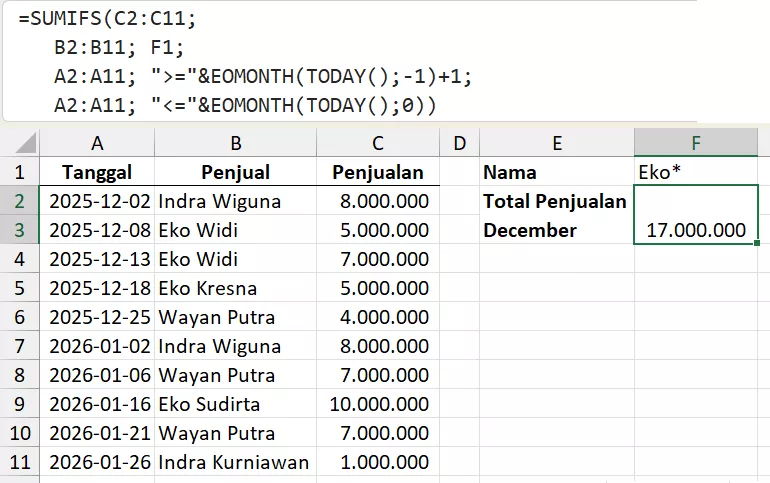Select date cell 2025-12-08
Screen dimensions: 770x483
(x=97, y=230)
